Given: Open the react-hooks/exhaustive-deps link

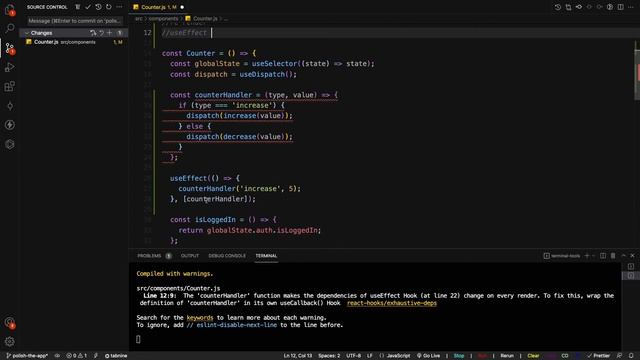Looking at the screenshot, I should click(392, 303).
